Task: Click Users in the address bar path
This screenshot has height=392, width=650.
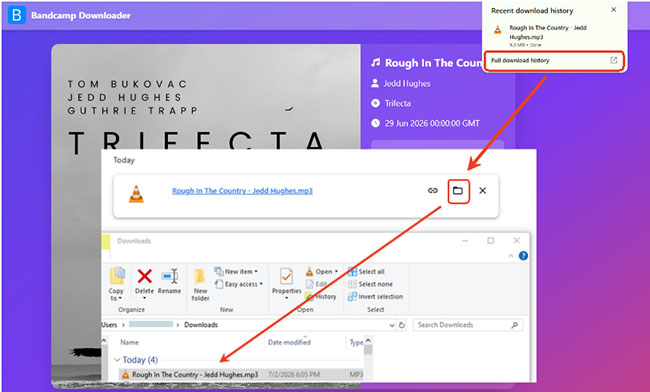Action: click(109, 325)
